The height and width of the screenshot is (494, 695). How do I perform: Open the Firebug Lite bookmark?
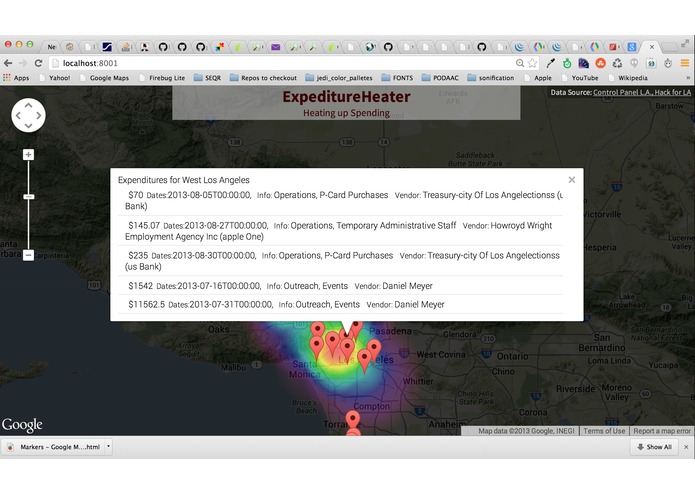162,78
